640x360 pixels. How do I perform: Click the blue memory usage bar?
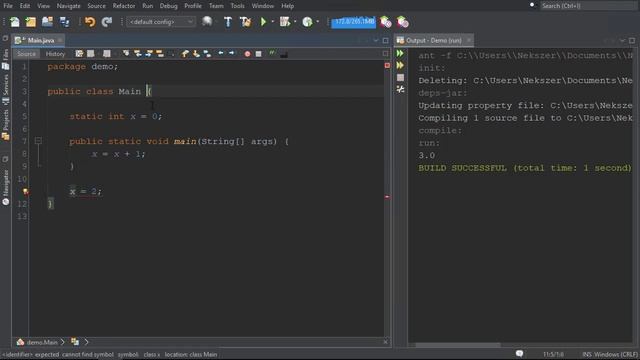[353, 22]
